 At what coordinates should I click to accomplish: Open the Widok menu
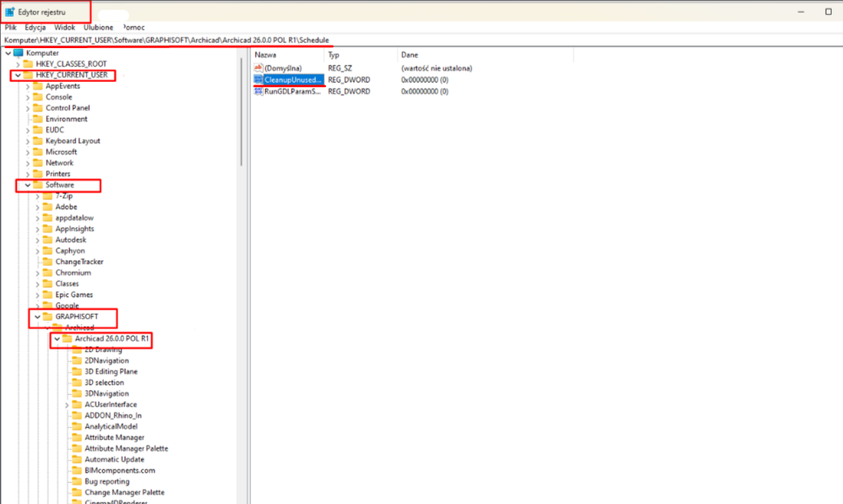[64, 27]
